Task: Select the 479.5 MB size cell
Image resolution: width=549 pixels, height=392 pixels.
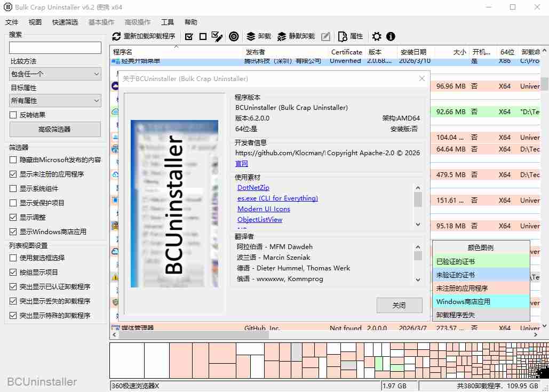Action: [451, 174]
